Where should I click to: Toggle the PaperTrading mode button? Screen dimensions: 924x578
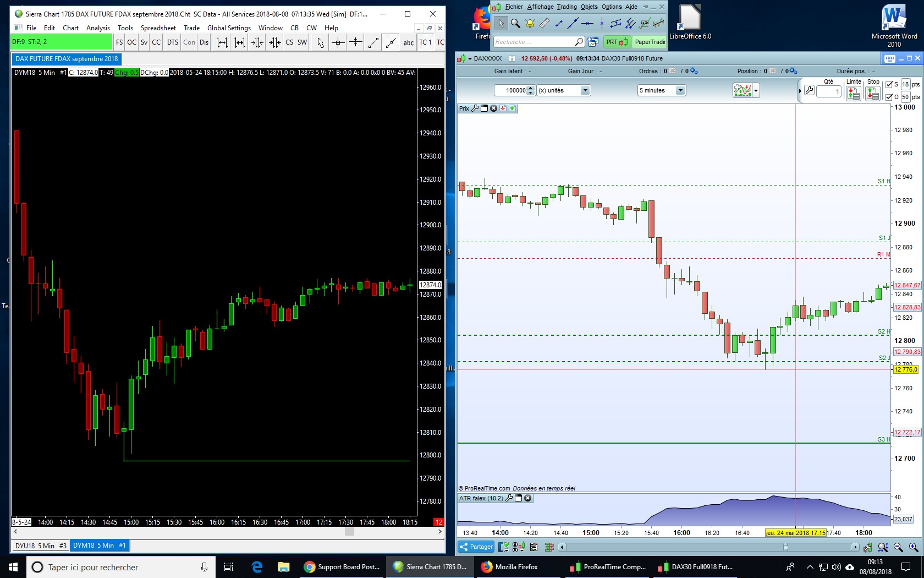pyautogui.click(x=650, y=42)
